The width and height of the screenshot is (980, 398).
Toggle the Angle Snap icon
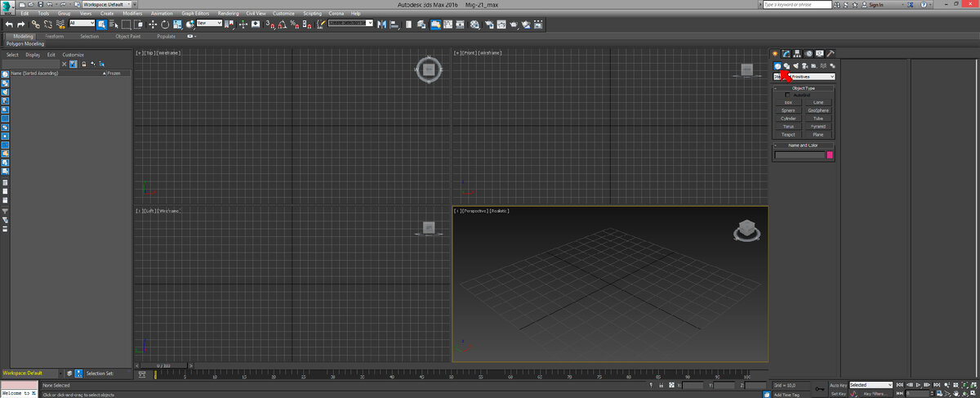[x=283, y=24]
